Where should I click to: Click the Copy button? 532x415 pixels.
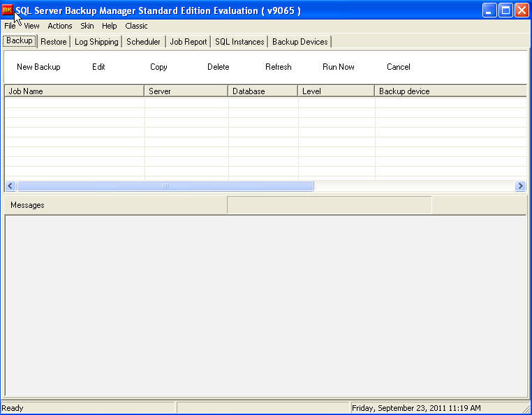(158, 67)
